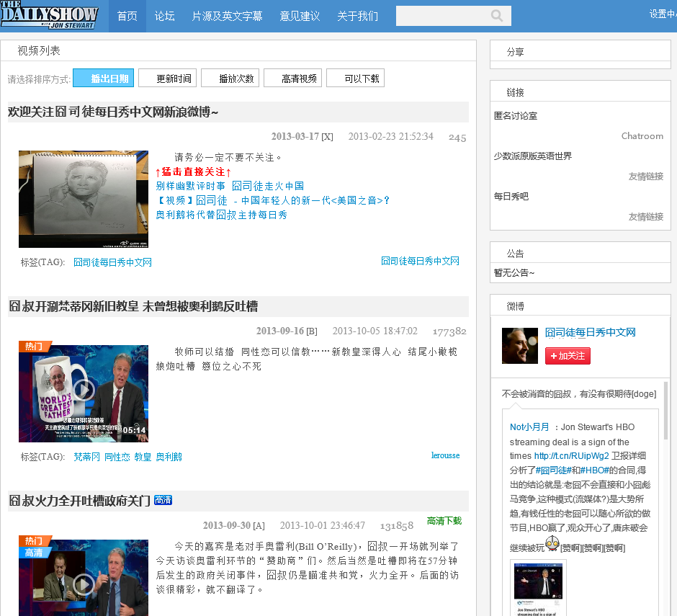
Task: Click the #囧司徒# hashtag in Weibo post
Action: tap(553, 470)
